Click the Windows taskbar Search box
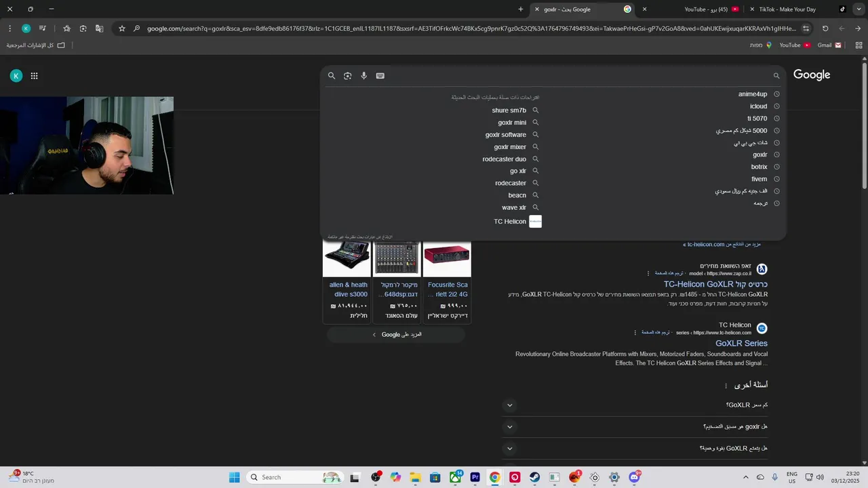868x488 pixels. [294, 477]
